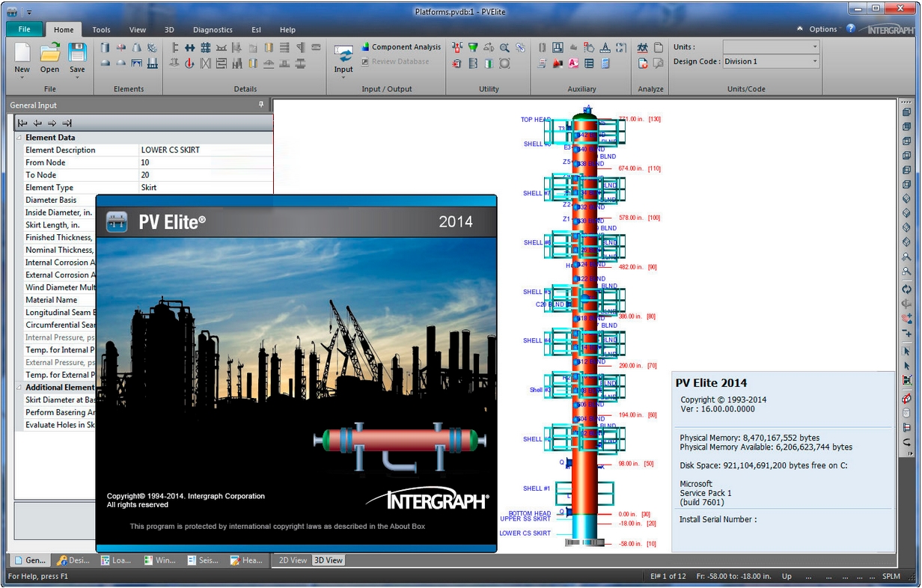This screenshot has width=922, height=588.
Task: Click the red A text Auxiliary icon
Action: tap(573, 64)
